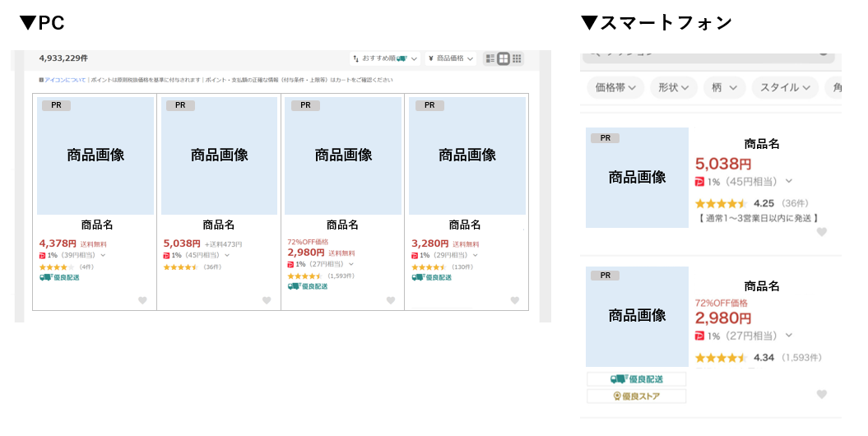Favorite the PC 2,980円 product with heart
The height and width of the screenshot is (436, 868).
[390, 300]
